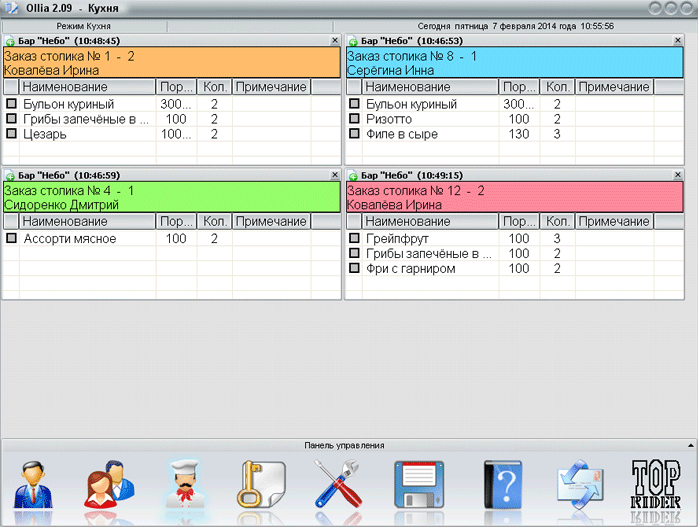
Task: Click the green icon of the 10:48:45 order panel
Action: (x=10, y=41)
